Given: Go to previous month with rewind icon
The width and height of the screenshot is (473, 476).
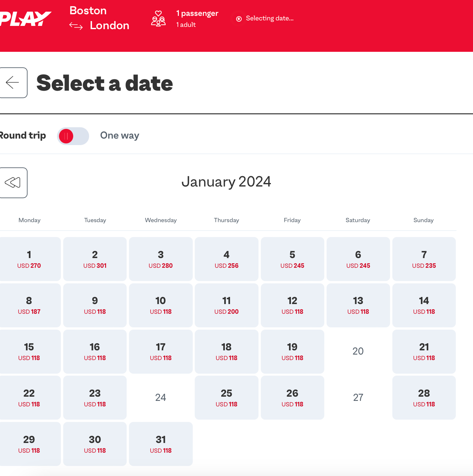Looking at the screenshot, I should 13,183.
